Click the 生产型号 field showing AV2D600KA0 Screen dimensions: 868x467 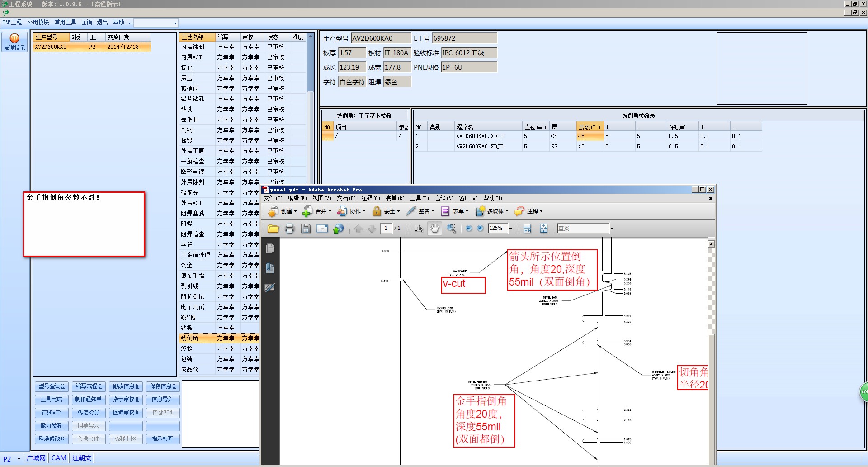381,38
